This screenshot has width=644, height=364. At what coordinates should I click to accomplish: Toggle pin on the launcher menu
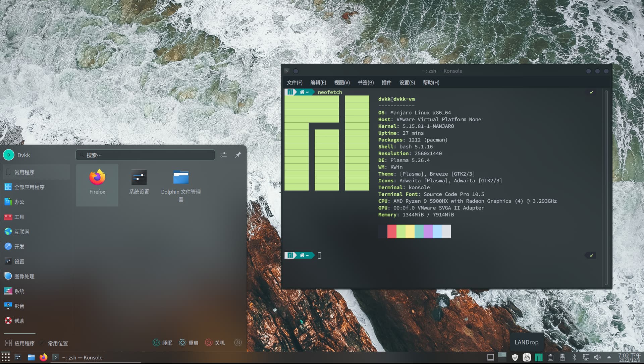click(238, 155)
